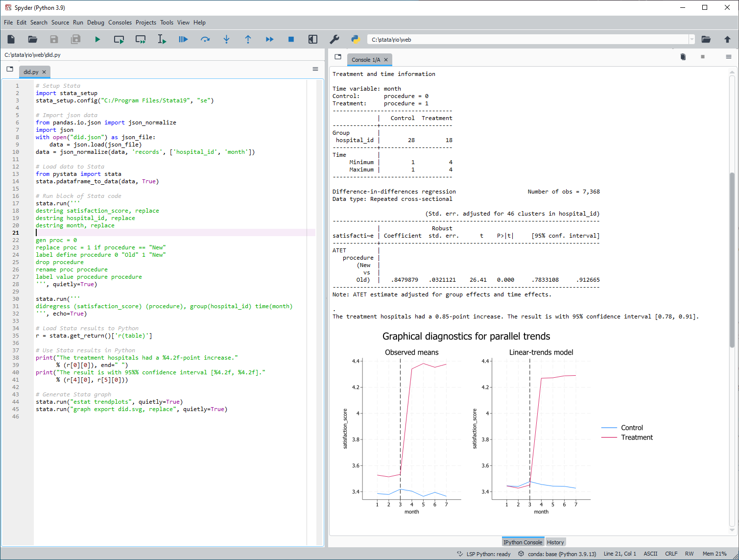
Task: Switch to the IPython Console pane tab
Action: pos(523,542)
